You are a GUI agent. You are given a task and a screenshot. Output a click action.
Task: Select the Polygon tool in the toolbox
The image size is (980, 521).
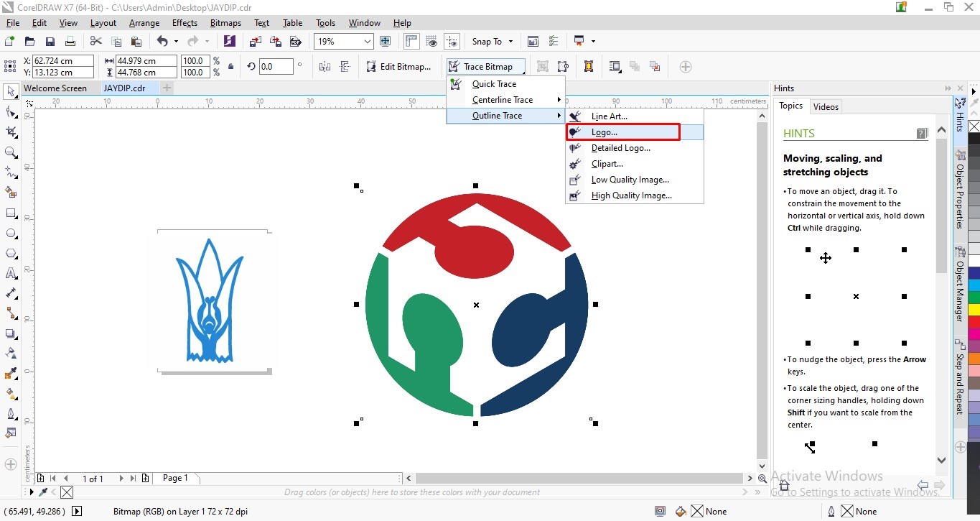pos(11,254)
